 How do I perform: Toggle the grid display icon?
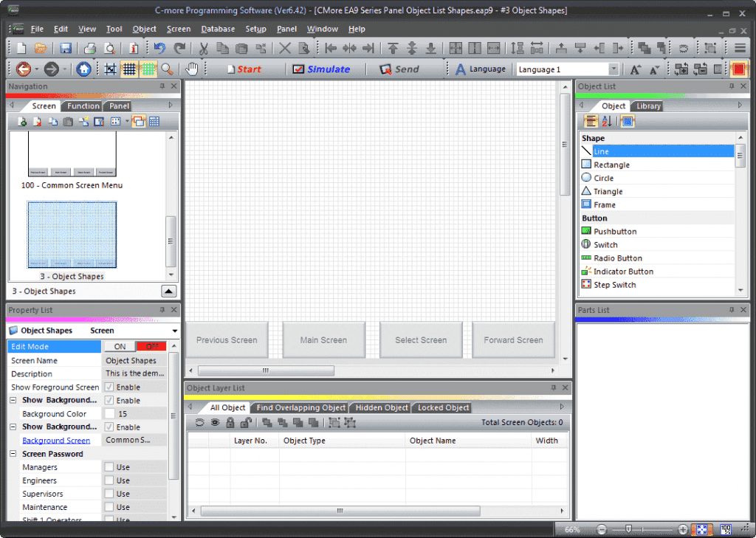[x=130, y=68]
